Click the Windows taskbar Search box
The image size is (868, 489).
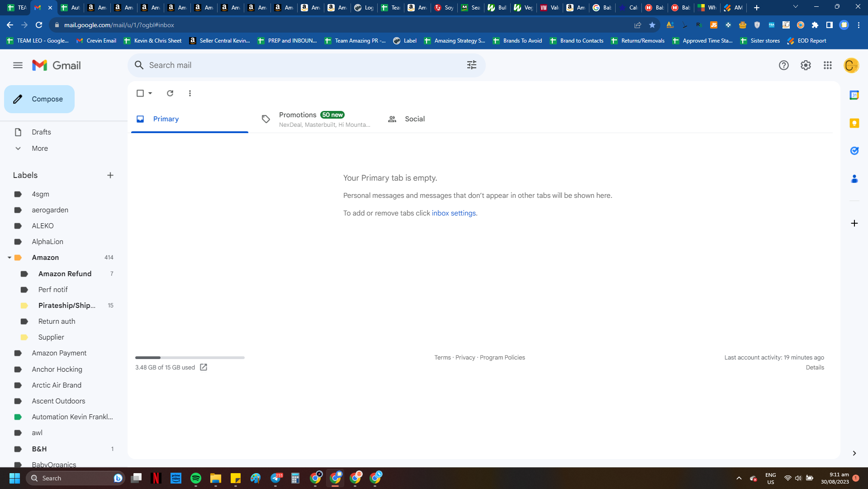click(75, 478)
